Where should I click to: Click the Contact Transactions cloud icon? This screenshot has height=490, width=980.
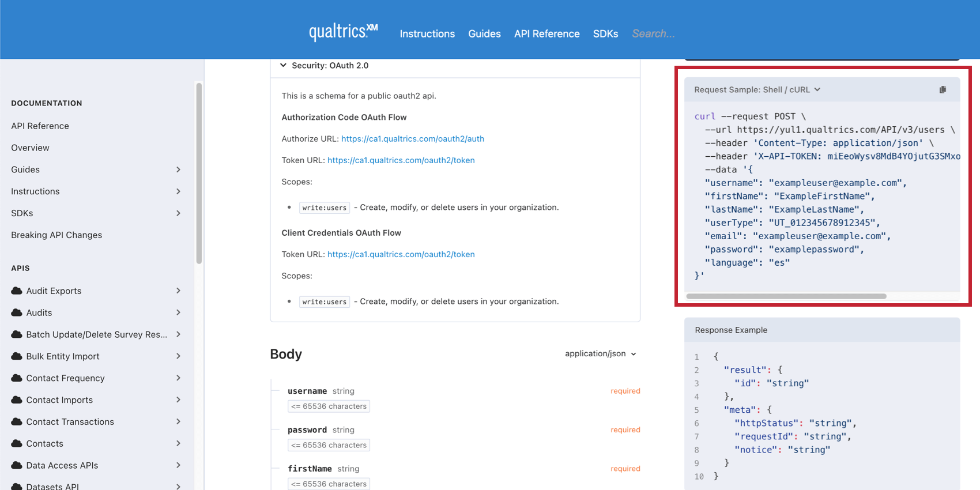[17, 422]
